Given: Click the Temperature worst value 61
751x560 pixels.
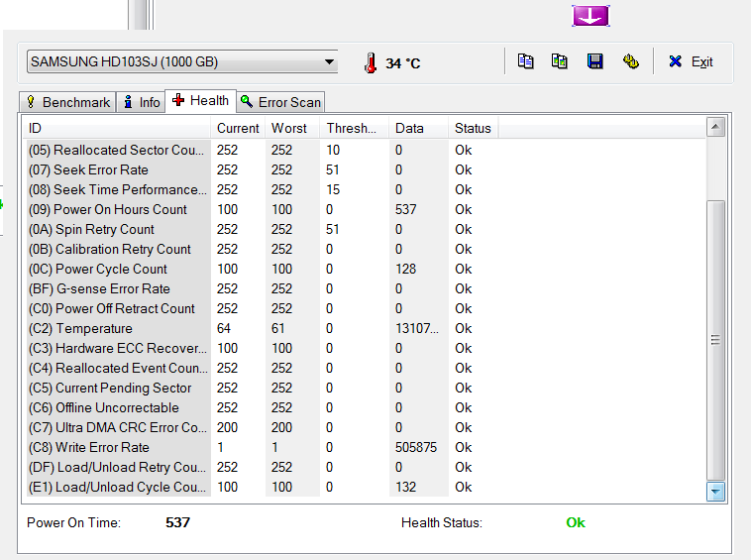Looking at the screenshot, I should point(277,329).
